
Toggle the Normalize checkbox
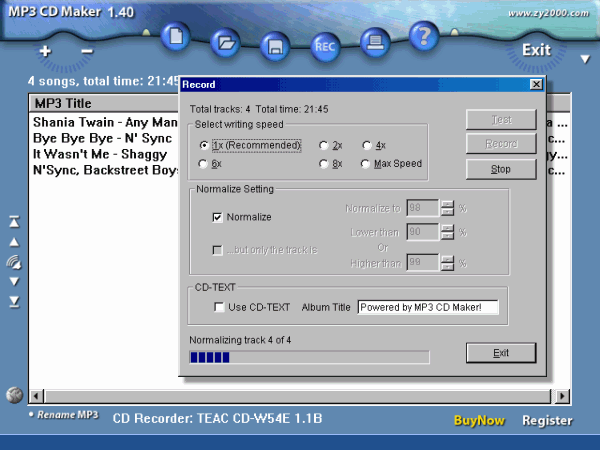coord(217,217)
